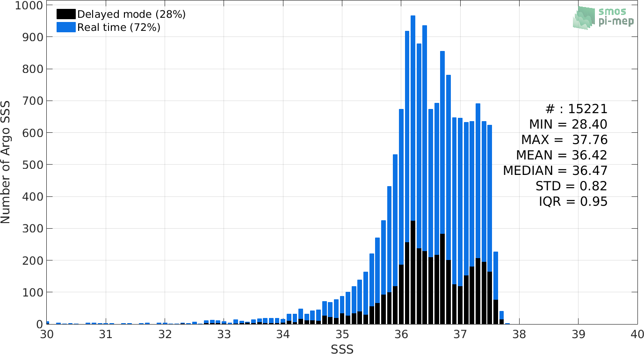Click the 'SSS' x-axis label
The width and height of the screenshot is (644, 354).
(x=342, y=349)
